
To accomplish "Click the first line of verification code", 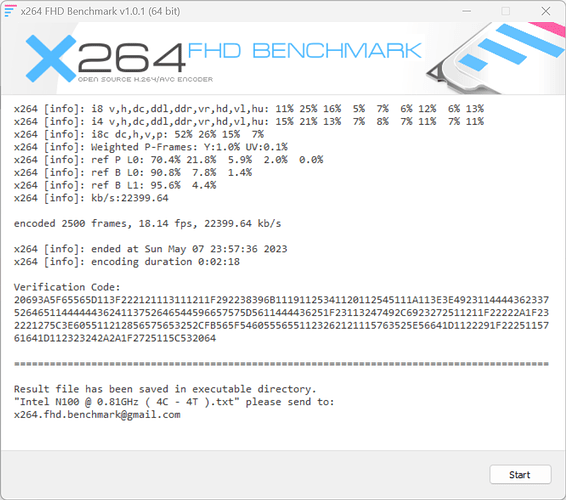I will click(x=281, y=300).
